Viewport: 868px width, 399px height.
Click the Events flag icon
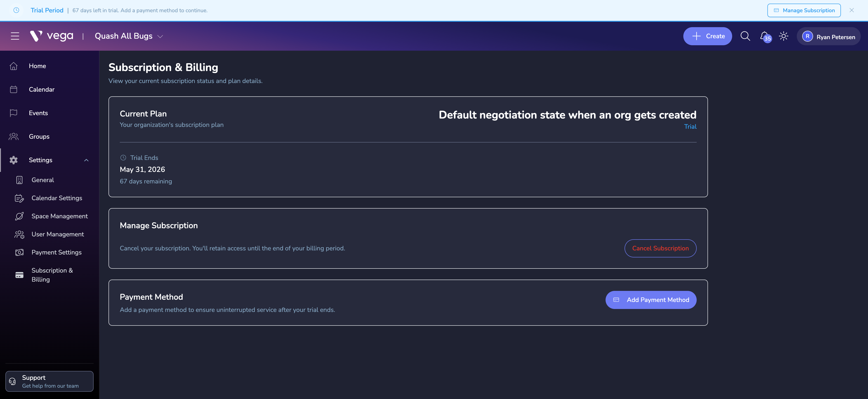pos(14,113)
